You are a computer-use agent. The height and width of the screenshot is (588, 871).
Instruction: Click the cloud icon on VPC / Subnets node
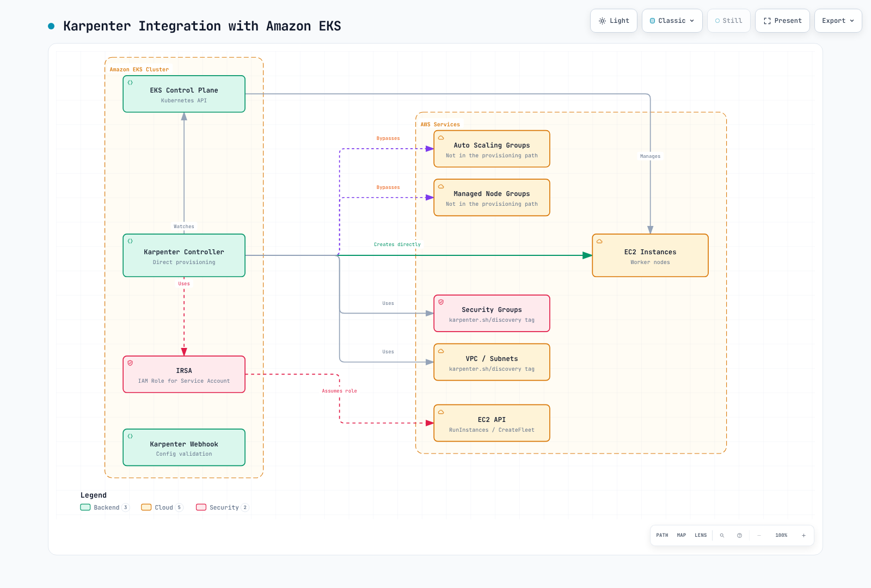441,351
